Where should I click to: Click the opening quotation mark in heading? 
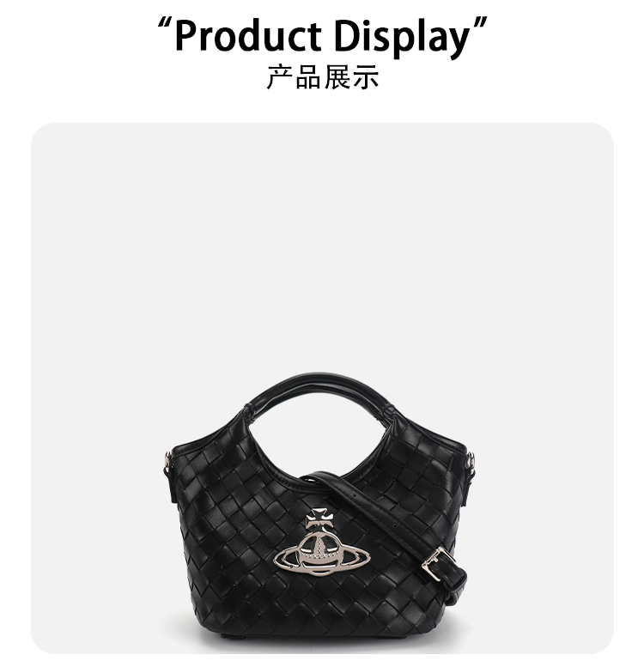pos(165,27)
